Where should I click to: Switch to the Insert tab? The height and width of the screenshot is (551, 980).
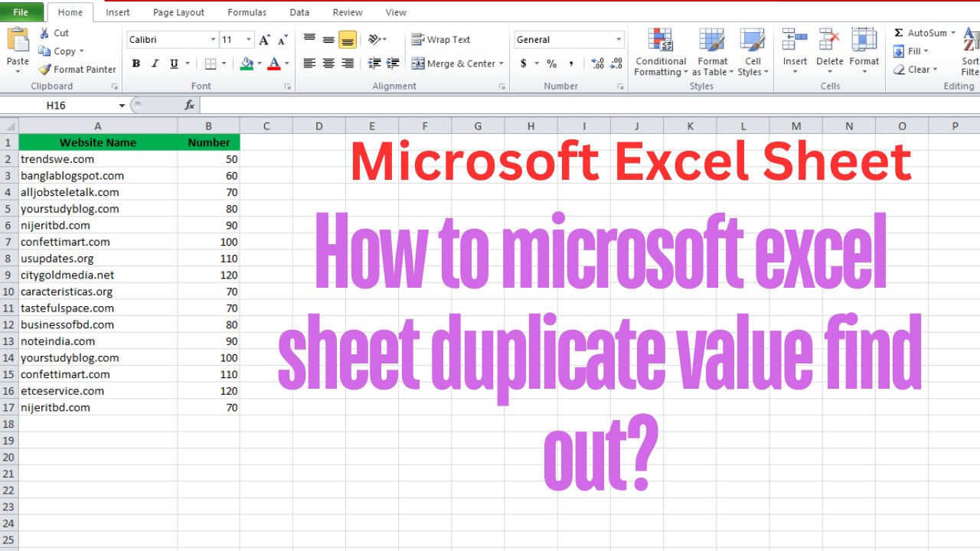(117, 12)
